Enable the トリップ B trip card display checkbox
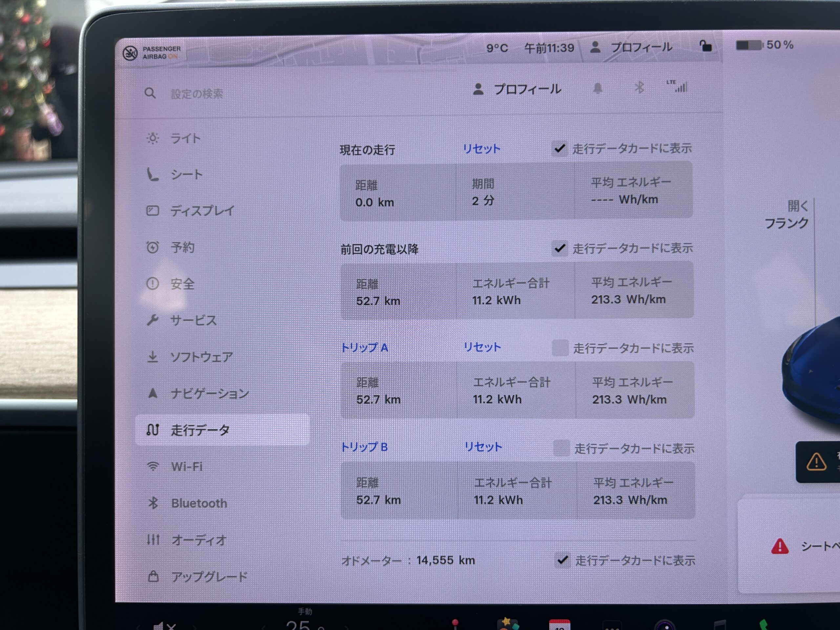The image size is (840, 630). tap(561, 448)
